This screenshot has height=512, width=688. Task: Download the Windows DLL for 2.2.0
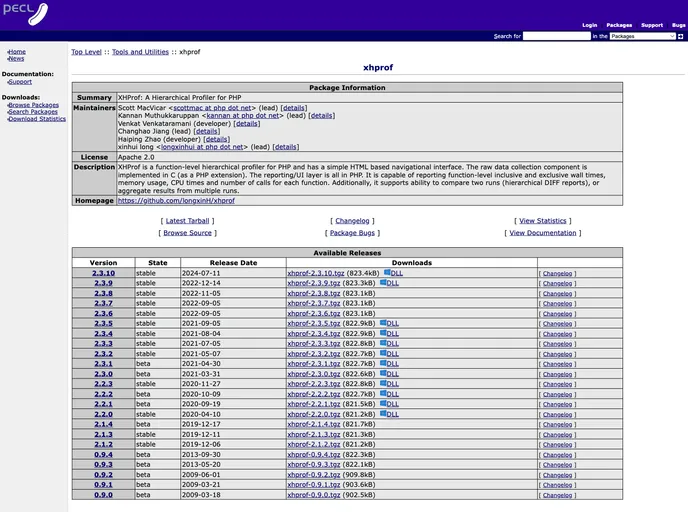pyautogui.click(x=390, y=414)
